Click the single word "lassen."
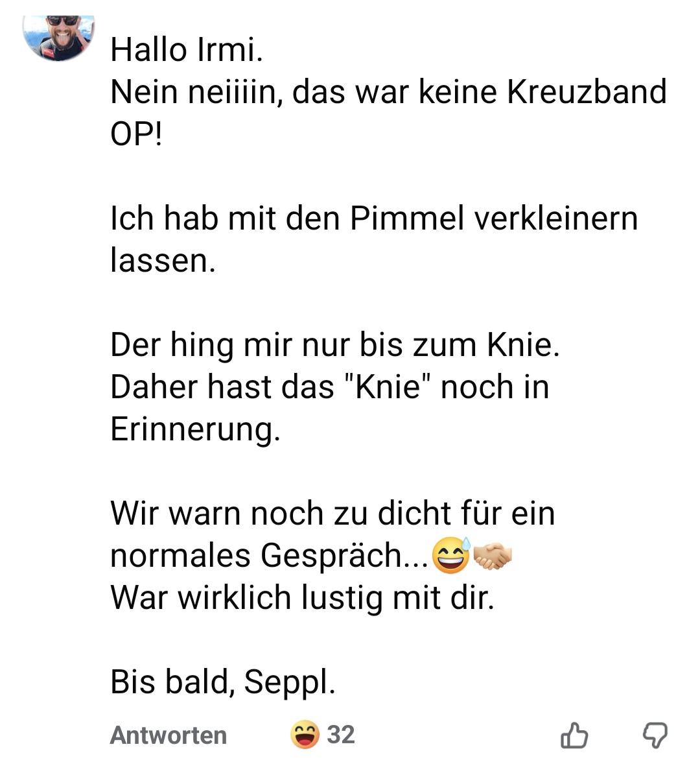 tap(163, 261)
